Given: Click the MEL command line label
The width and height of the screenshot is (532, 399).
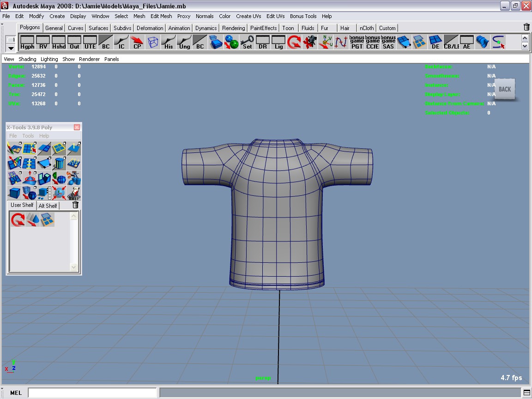Looking at the screenshot, I should (16, 393).
